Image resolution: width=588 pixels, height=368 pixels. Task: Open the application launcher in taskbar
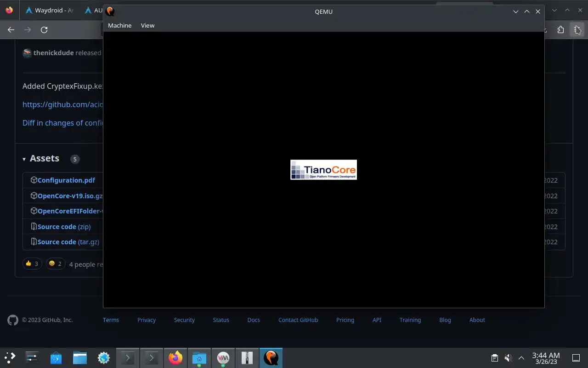point(10,357)
